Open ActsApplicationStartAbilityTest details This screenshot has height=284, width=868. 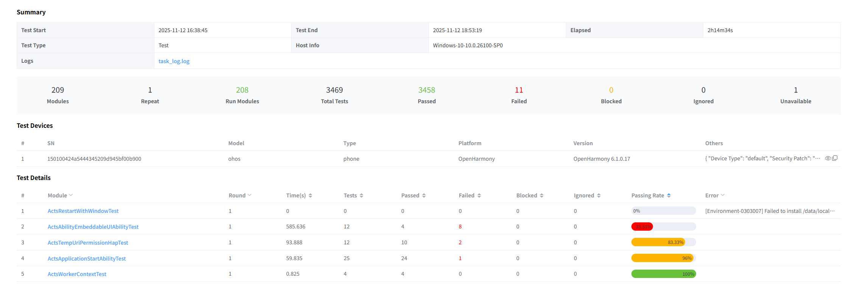point(87,259)
